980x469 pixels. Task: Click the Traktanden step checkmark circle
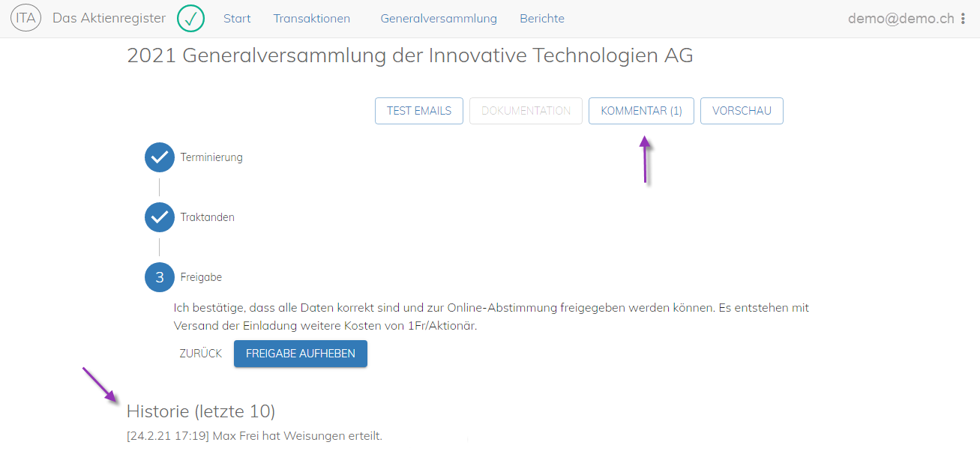[159, 217]
